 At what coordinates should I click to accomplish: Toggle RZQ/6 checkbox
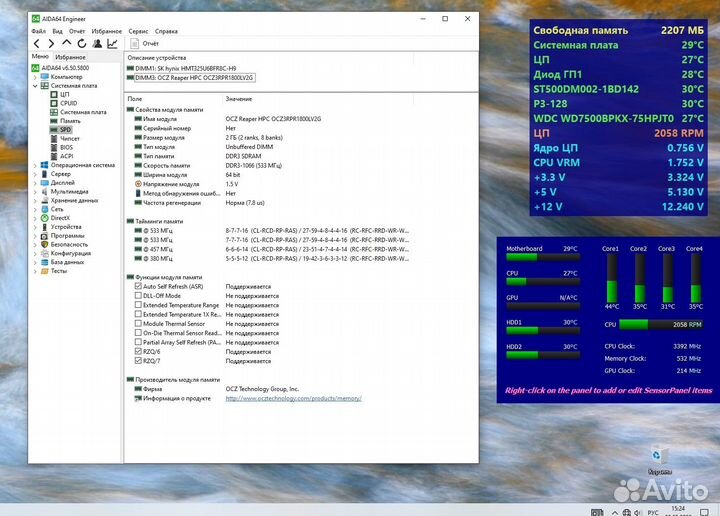pos(138,351)
